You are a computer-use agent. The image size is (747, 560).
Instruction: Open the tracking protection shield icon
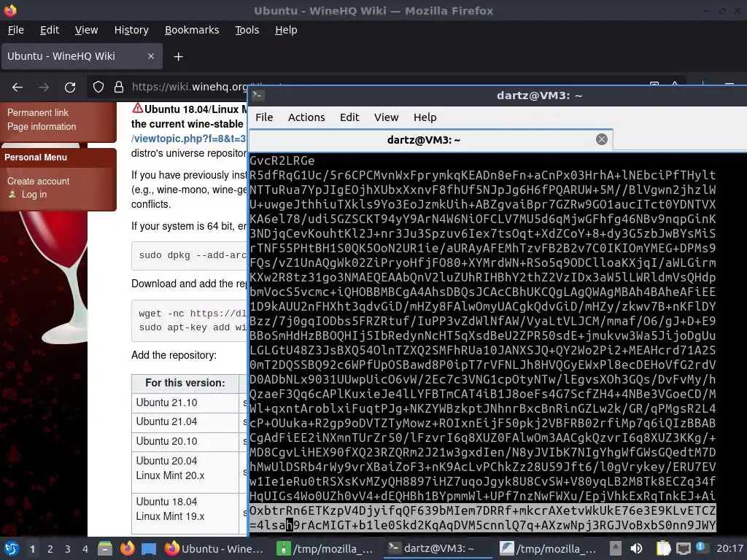[98, 87]
